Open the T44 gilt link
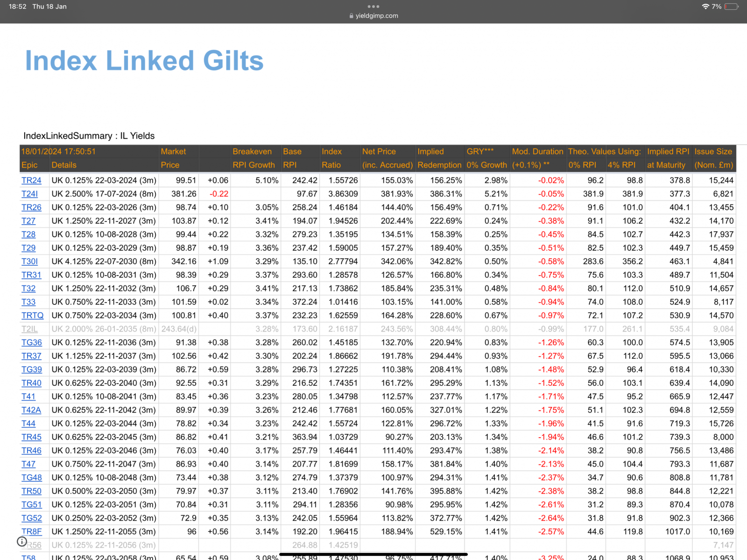This screenshot has height=560, width=747. pos(28,424)
